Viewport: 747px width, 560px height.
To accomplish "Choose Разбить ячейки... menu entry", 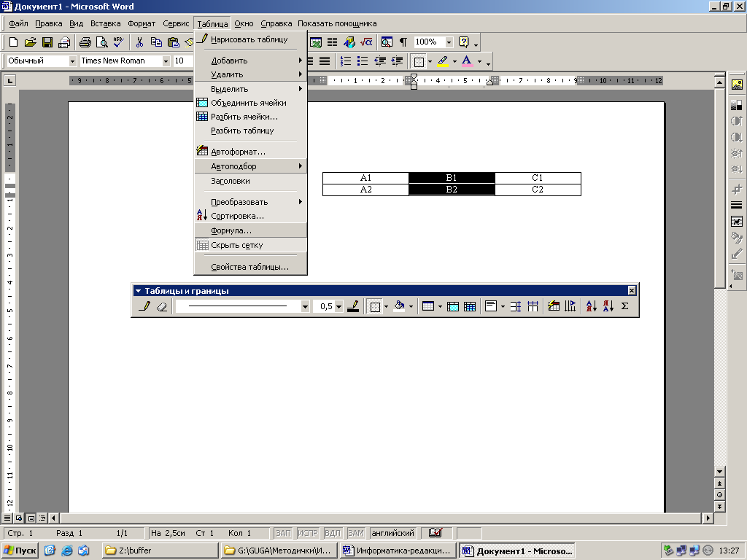I will coord(251,117).
